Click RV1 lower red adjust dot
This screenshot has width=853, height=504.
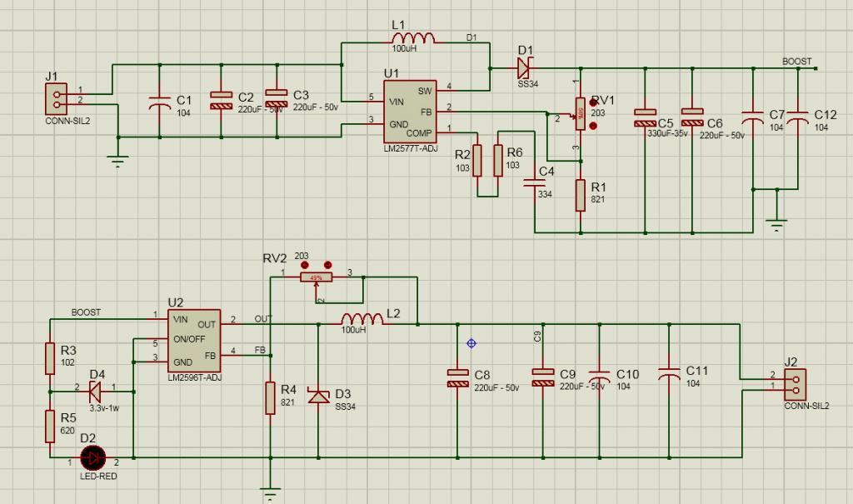(x=593, y=126)
